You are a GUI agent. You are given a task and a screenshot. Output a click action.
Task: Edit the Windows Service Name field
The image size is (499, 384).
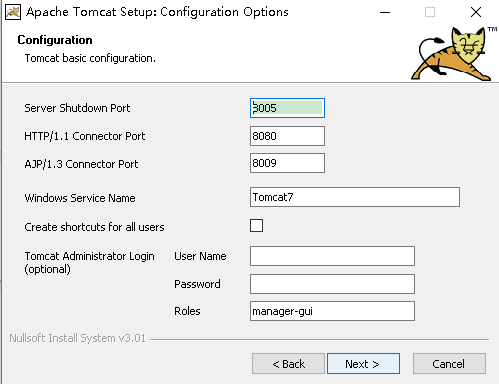pyautogui.click(x=355, y=197)
